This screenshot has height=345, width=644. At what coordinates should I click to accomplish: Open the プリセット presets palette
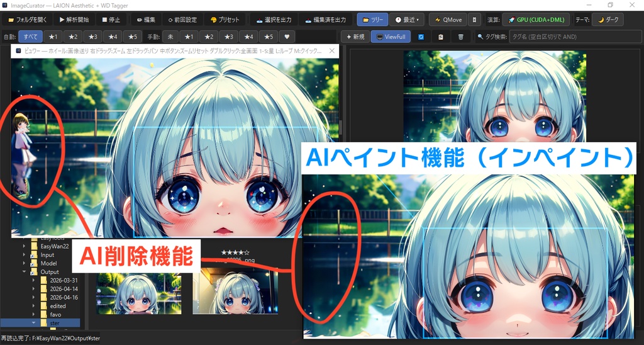(225, 20)
